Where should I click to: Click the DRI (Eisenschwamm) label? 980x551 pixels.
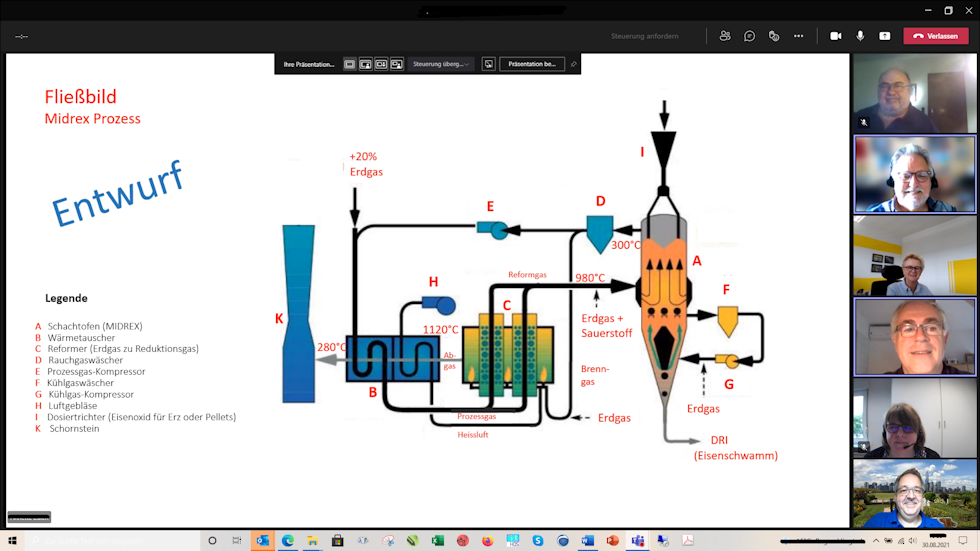tap(736, 448)
